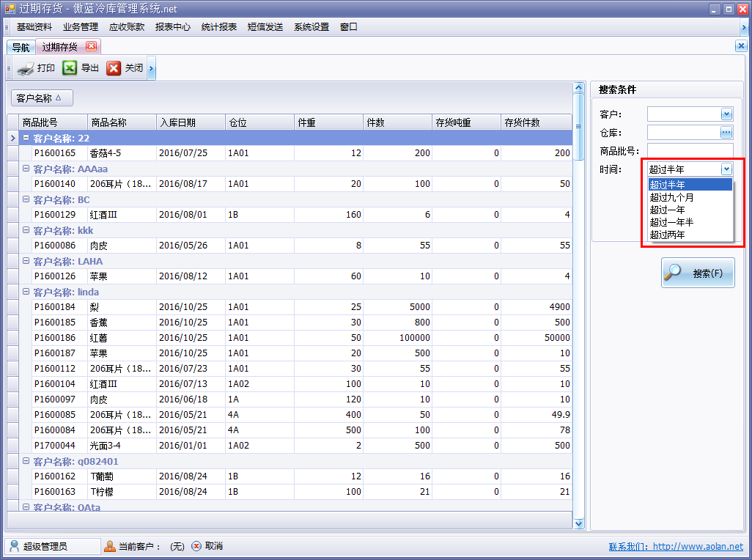Click the vertical scrollbar down arrow
This screenshot has height=560, width=752.
580,523
